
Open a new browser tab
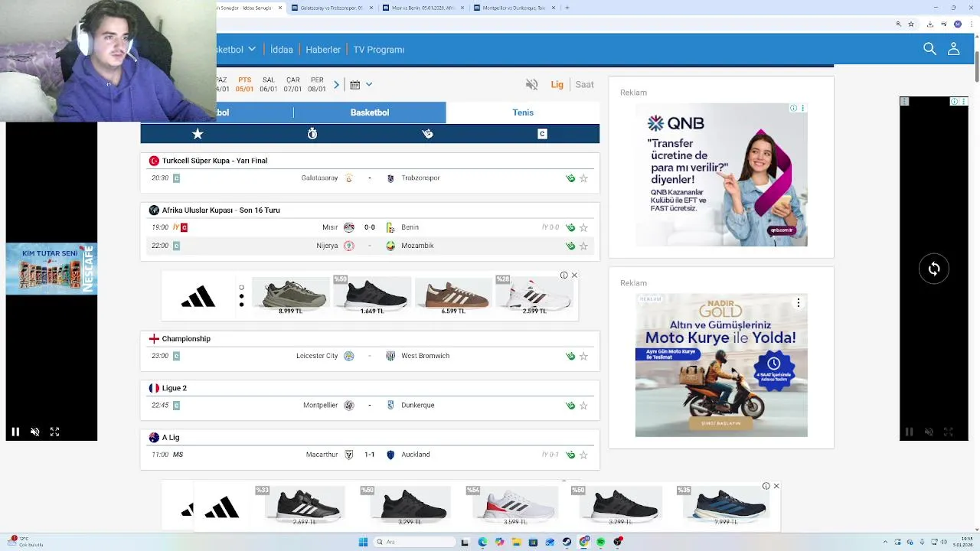(567, 8)
